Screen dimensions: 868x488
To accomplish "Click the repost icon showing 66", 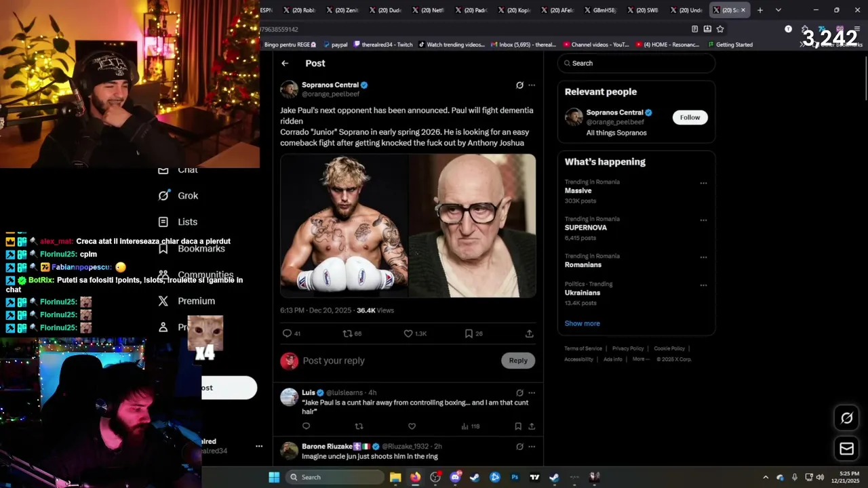I will tap(347, 333).
